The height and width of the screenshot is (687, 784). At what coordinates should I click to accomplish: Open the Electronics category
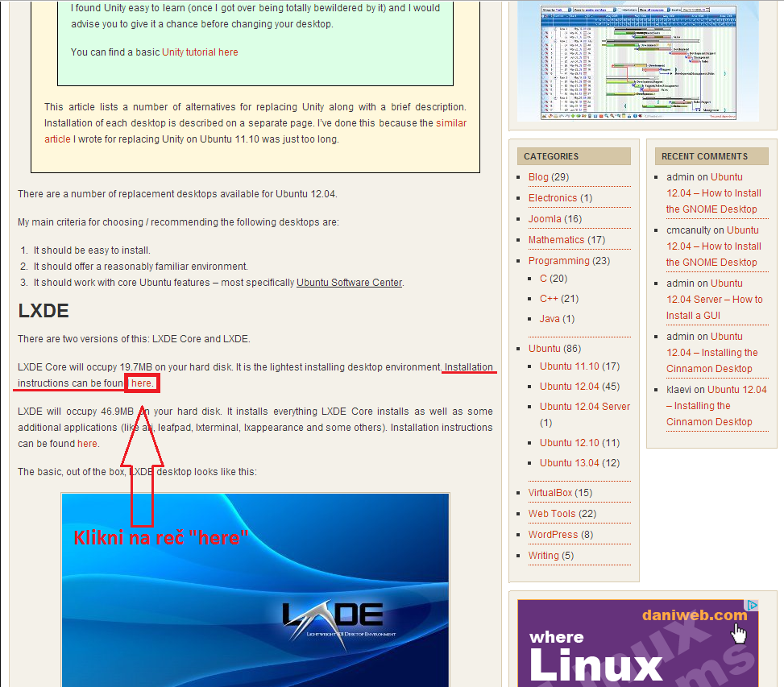(553, 198)
